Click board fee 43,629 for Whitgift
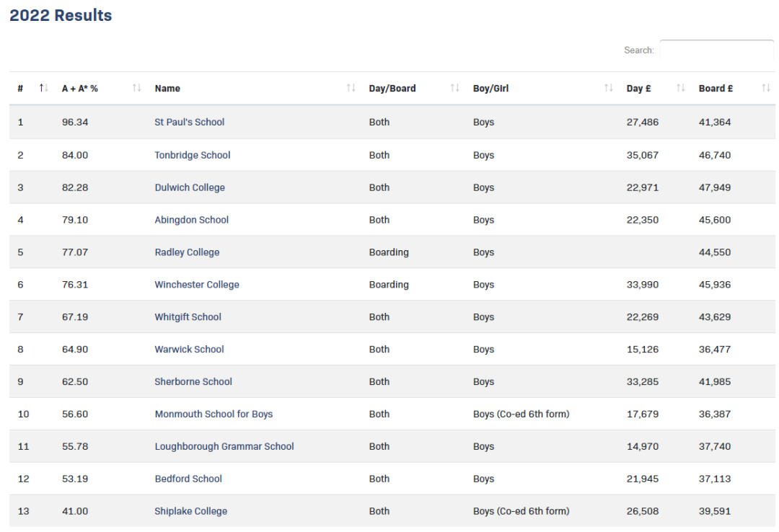This screenshot has height=532, width=779. click(715, 317)
